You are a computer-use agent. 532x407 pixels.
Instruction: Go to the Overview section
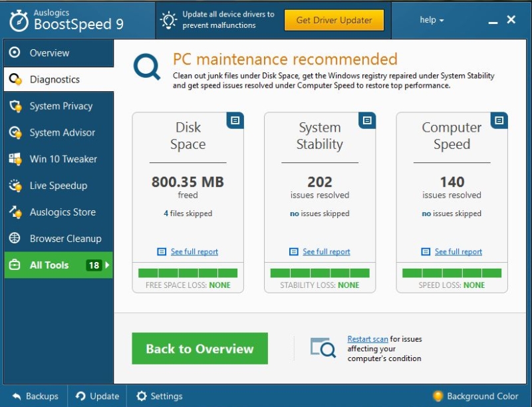pyautogui.click(x=59, y=53)
